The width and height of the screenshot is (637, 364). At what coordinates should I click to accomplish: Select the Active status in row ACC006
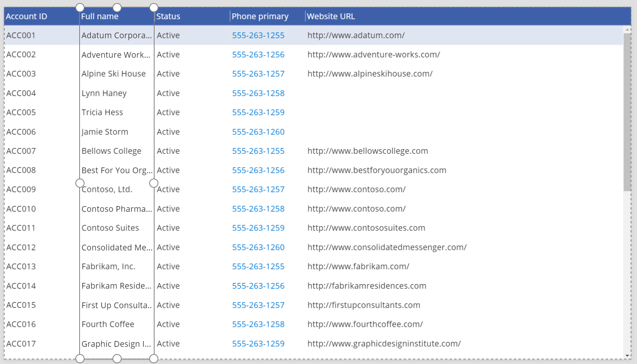point(168,132)
